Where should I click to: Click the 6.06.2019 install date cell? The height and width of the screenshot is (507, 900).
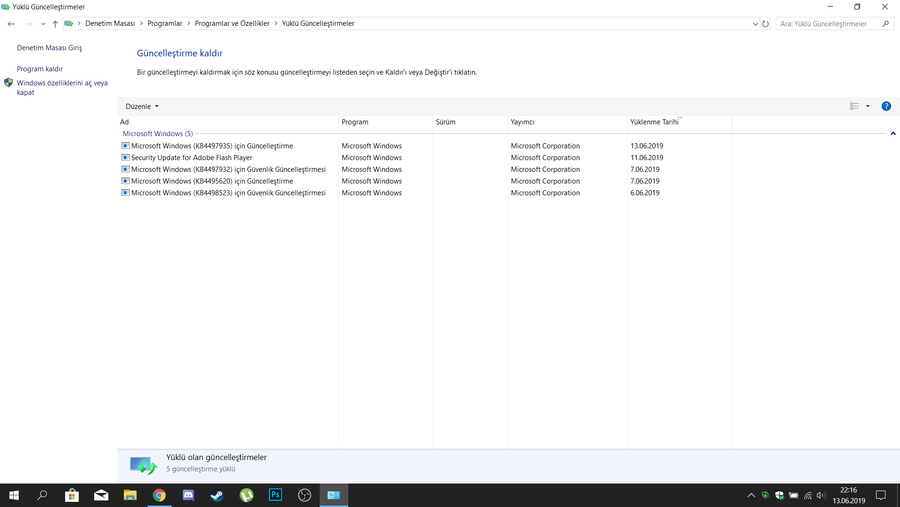(645, 193)
